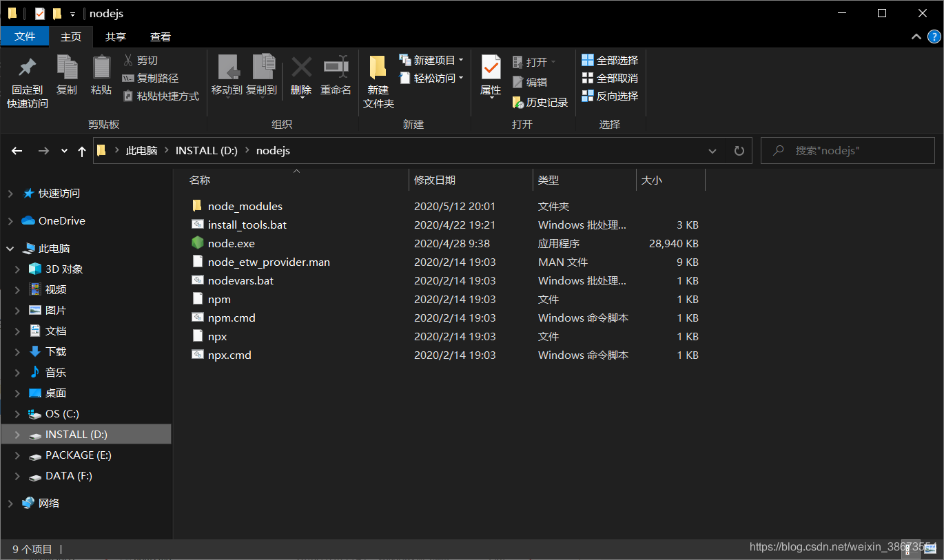This screenshot has height=560, width=944.
Task: Open the address bar history dropdown
Action: pyautogui.click(x=712, y=150)
